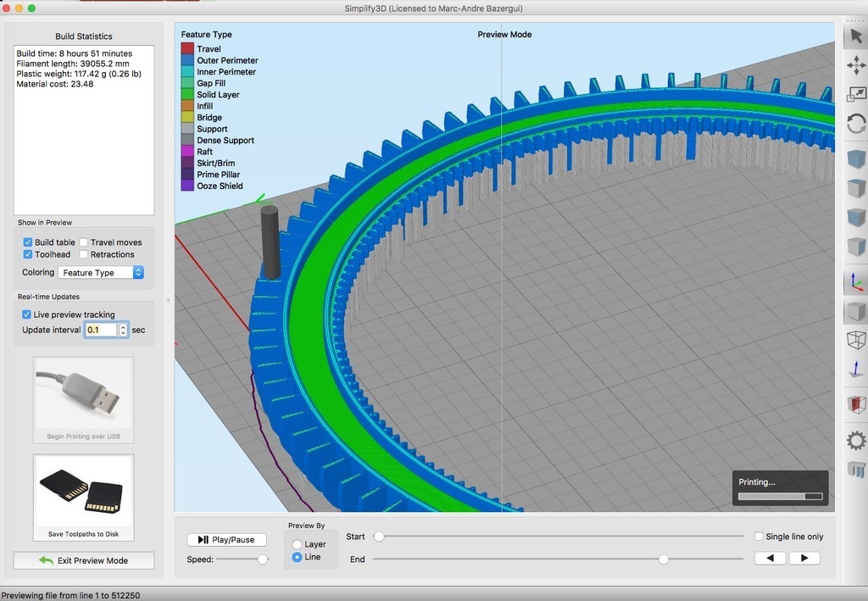868x601 pixels.
Task: Open the cross section view icon
Action: 856,404
